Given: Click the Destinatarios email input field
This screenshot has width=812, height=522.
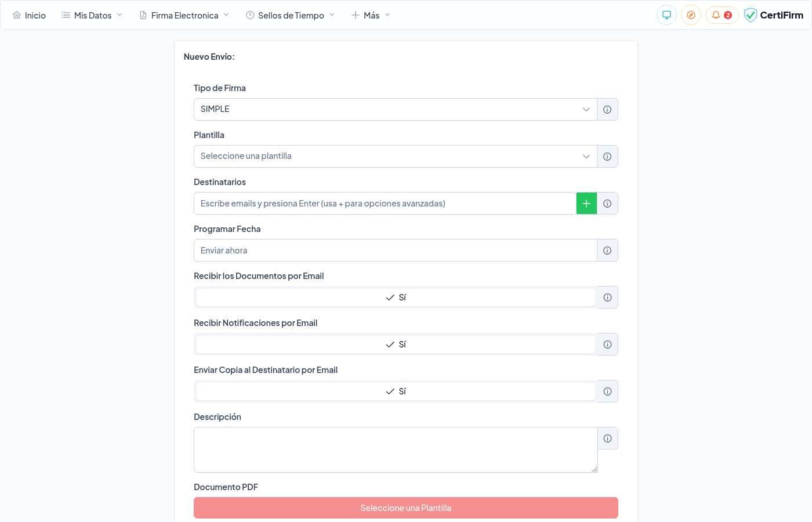Looking at the screenshot, I should pyautogui.click(x=385, y=204).
